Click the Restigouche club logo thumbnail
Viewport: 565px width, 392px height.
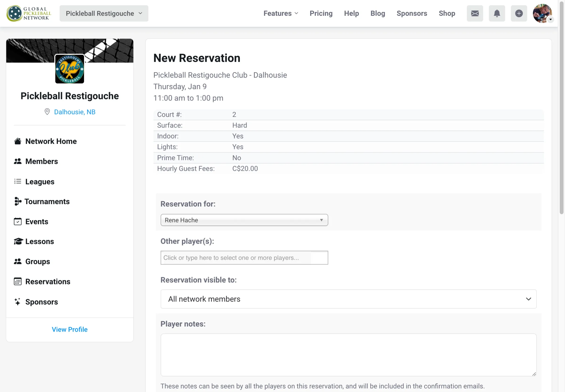point(70,69)
